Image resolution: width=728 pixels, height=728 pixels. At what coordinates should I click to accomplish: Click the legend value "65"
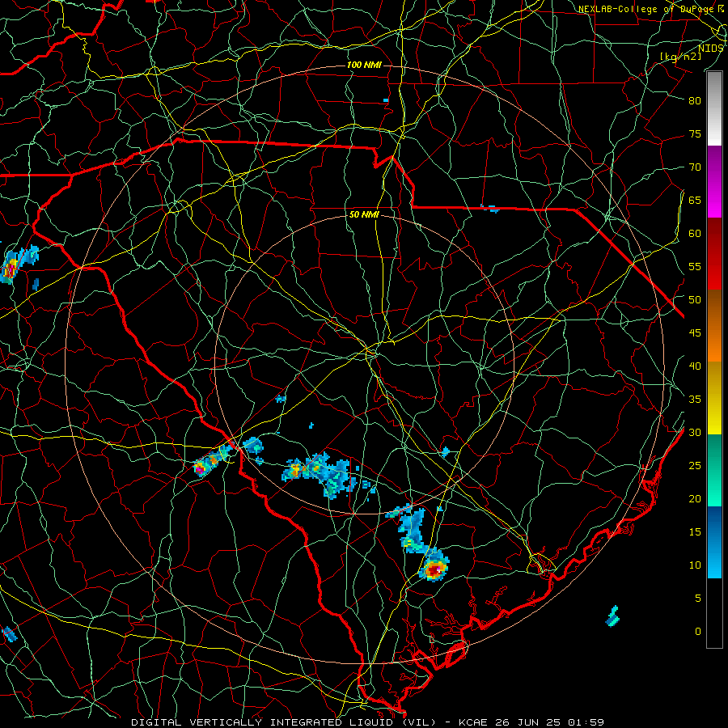tap(695, 201)
